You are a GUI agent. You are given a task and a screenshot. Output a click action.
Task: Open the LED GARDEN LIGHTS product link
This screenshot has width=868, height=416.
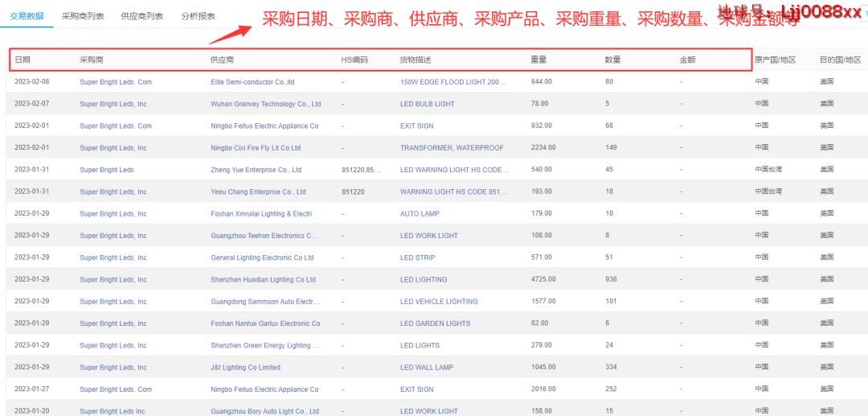pyautogui.click(x=435, y=323)
